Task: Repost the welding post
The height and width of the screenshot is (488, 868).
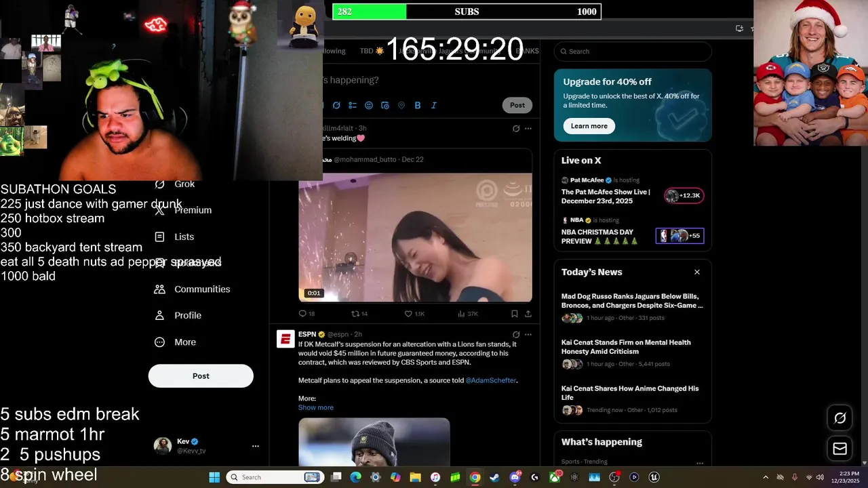Action: [359, 314]
